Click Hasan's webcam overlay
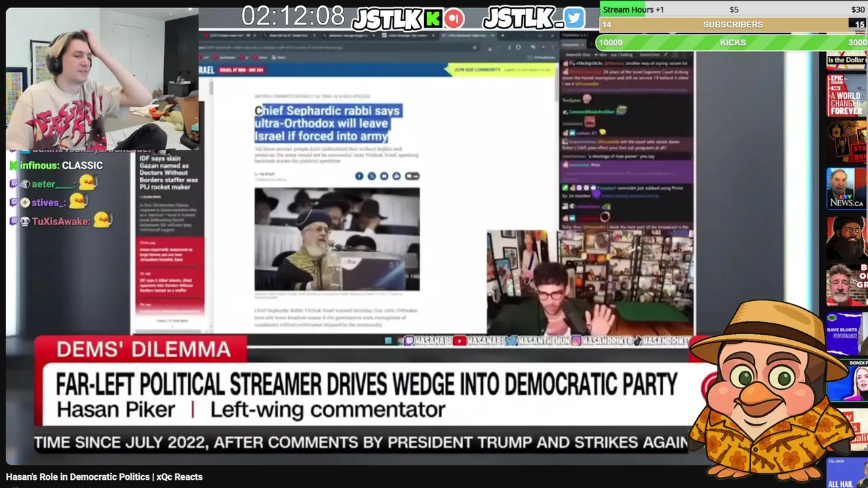868x488 pixels. [590, 283]
